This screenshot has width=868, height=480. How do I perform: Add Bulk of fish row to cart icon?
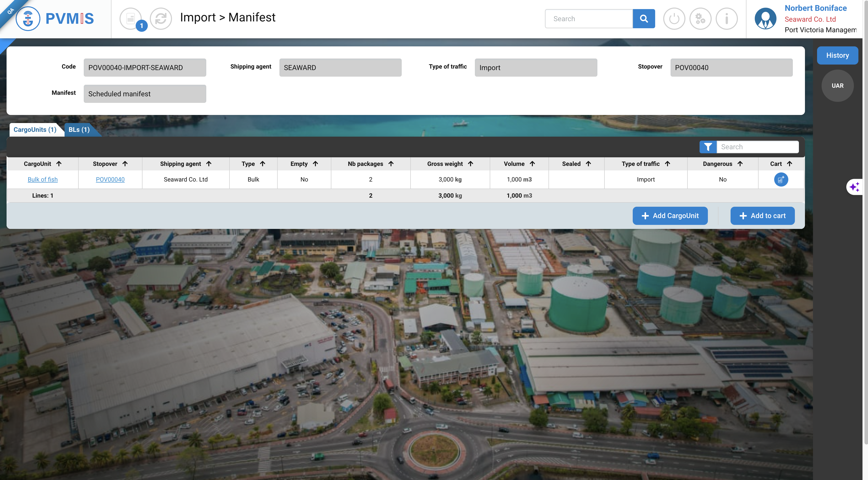781,179
